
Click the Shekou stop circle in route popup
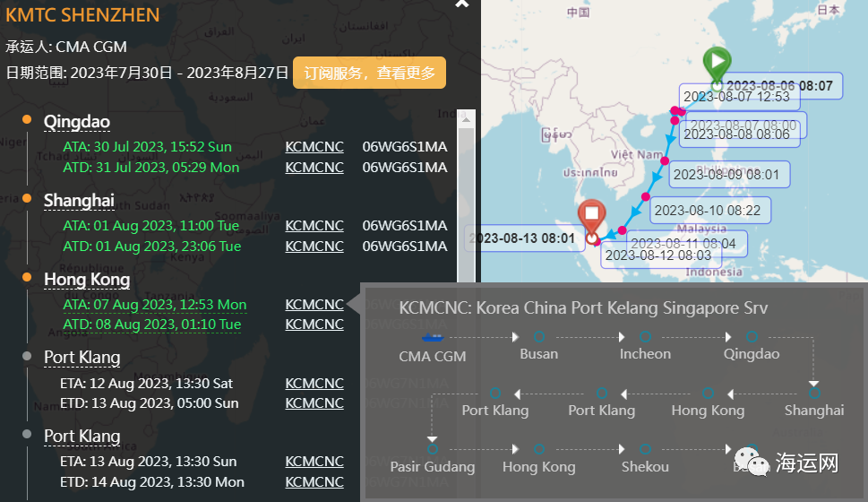pos(645,449)
